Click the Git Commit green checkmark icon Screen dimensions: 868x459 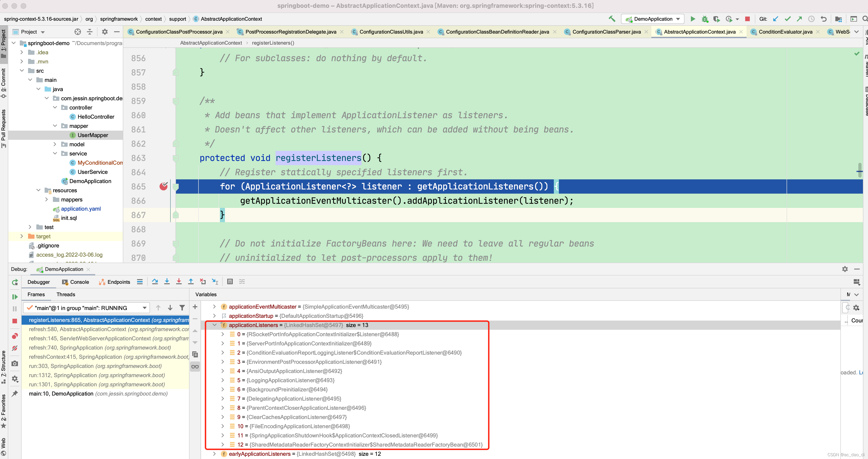[x=788, y=19]
